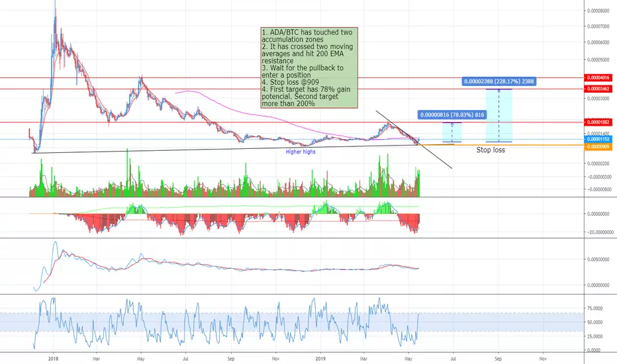Click the 75.0000 oscillator axis label
617x364 pixels.
[x=594, y=308]
